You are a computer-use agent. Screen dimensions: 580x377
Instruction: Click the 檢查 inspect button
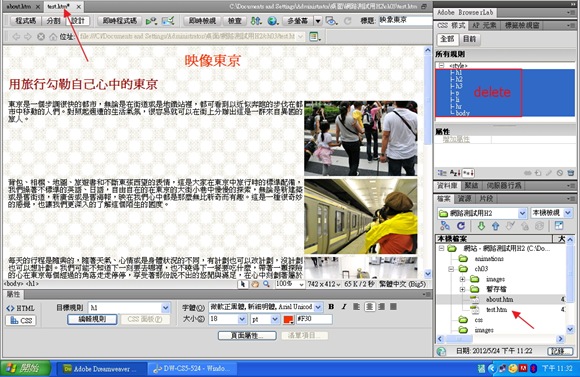coord(235,21)
